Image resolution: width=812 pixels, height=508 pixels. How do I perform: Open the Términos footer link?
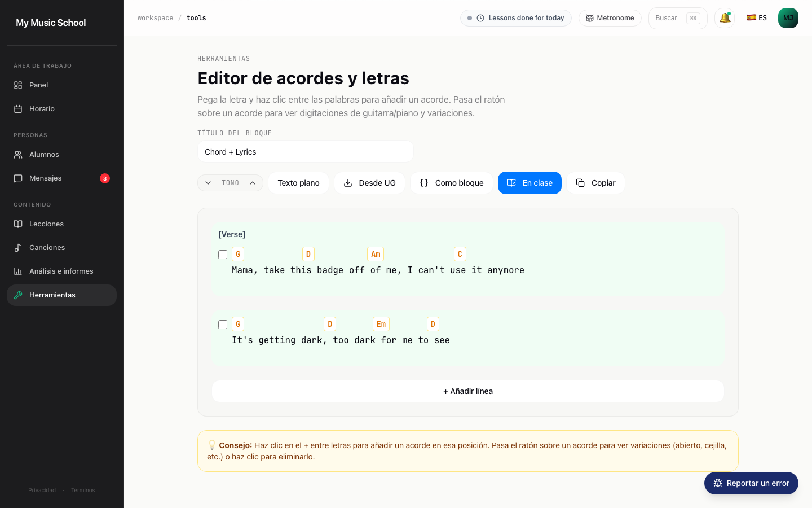point(83,491)
